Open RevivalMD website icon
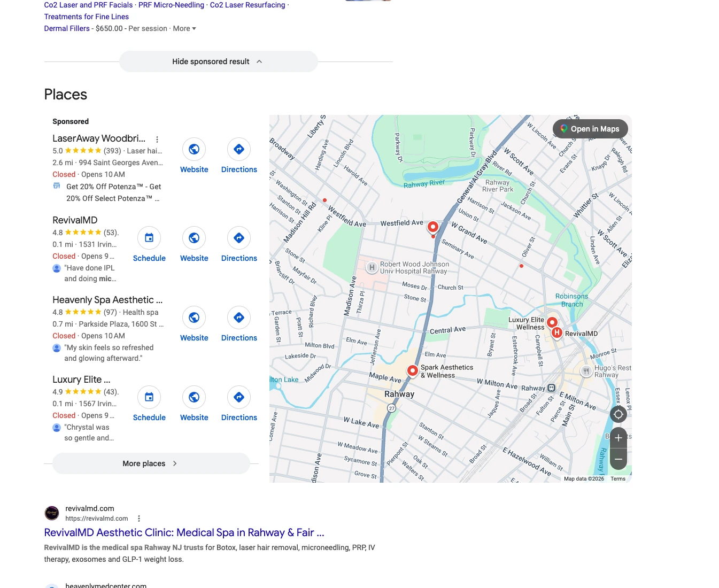This screenshot has height=588, width=719. click(x=194, y=238)
